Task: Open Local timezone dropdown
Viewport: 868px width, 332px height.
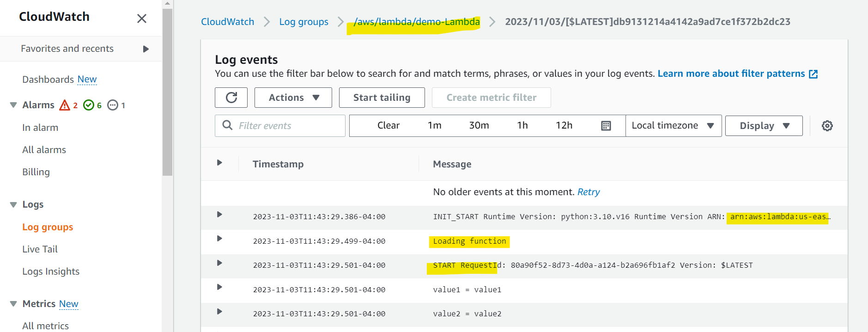Action: (x=674, y=126)
